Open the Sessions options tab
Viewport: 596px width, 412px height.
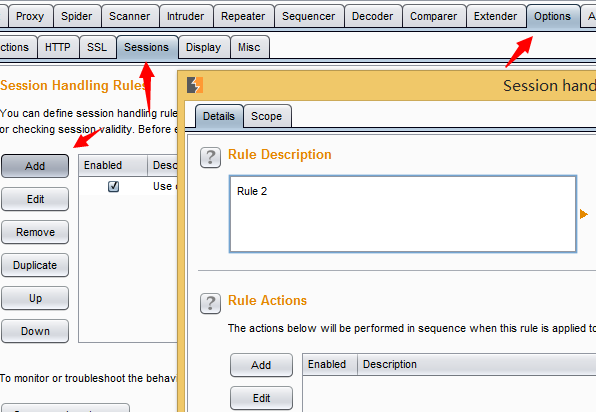pyautogui.click(x=147, y=47)
